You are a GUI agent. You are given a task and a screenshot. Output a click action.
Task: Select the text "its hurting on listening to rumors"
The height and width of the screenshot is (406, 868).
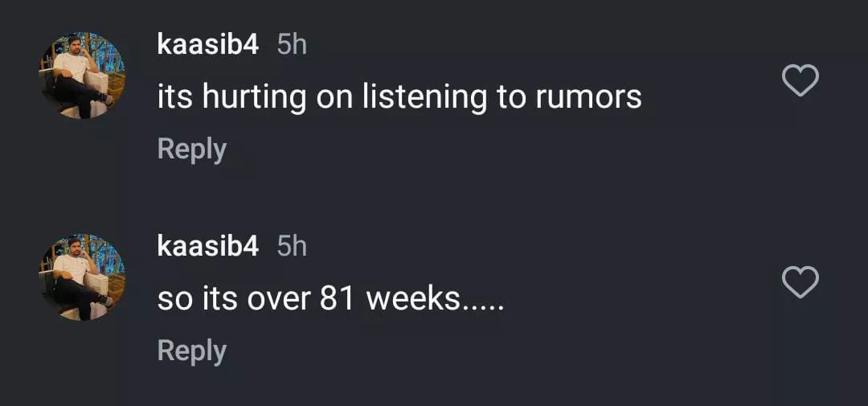pyautogui.click(x=399, y=97)
